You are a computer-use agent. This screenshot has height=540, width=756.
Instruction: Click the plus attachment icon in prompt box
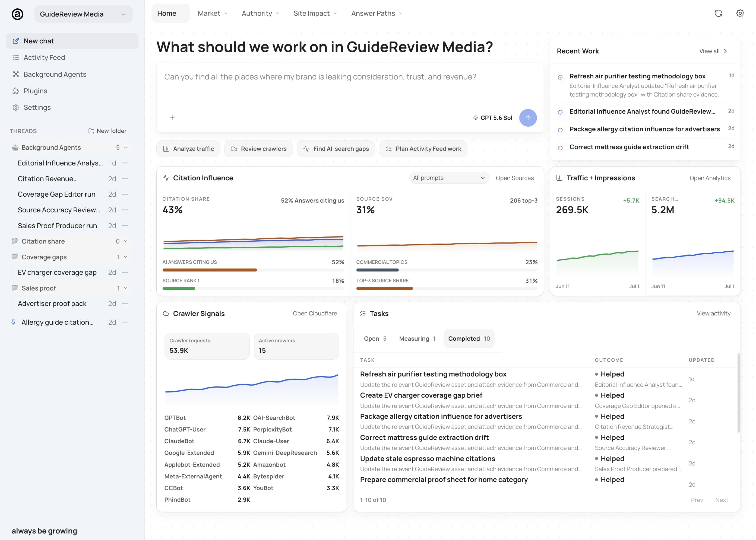(x=172, y=118)
